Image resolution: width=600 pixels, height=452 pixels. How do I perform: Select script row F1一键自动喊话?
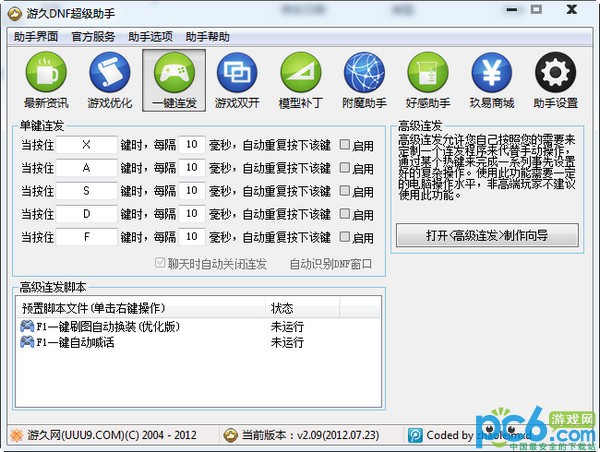coord(198,342)
